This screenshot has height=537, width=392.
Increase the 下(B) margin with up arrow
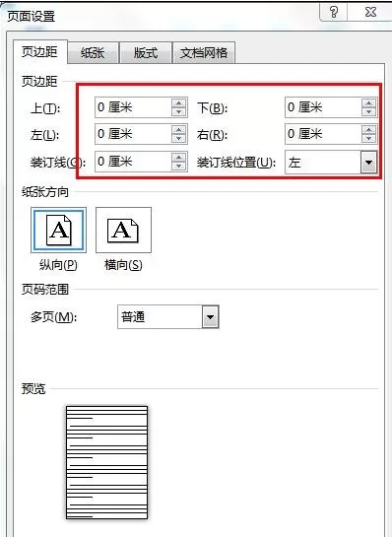coord(368,102)
